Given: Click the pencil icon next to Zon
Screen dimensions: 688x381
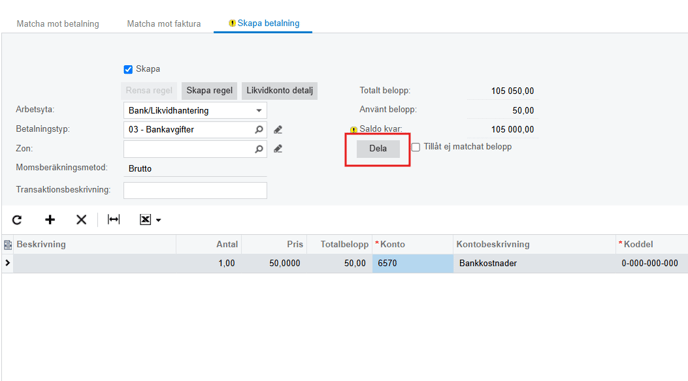Looking at the screenshot, I should [x=278, y=149].
